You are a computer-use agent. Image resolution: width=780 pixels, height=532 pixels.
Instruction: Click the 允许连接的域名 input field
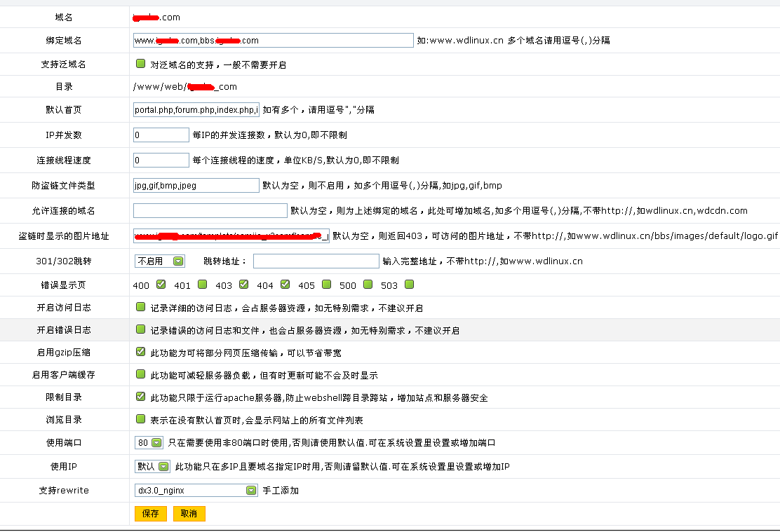pos(210,210)
